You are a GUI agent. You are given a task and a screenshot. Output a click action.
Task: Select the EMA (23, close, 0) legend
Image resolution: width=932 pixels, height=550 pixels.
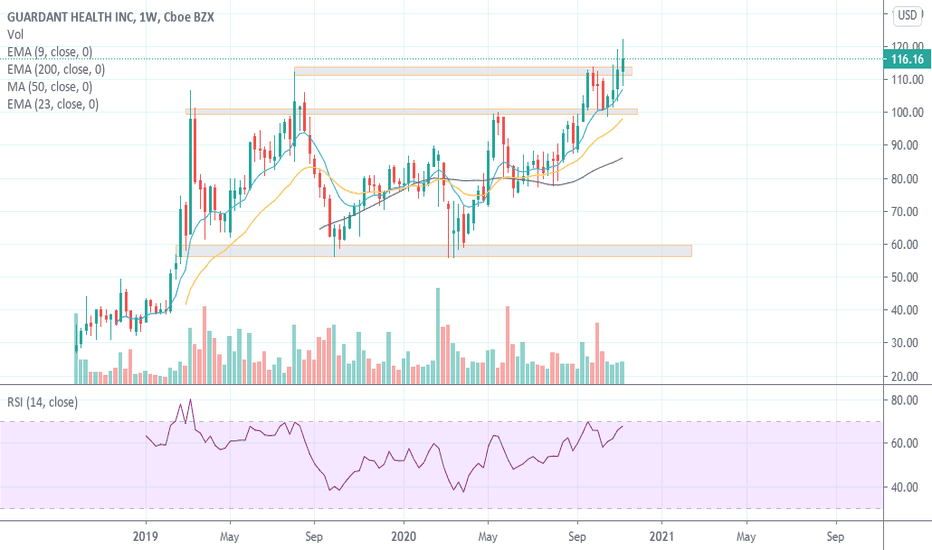pos(53,105)
